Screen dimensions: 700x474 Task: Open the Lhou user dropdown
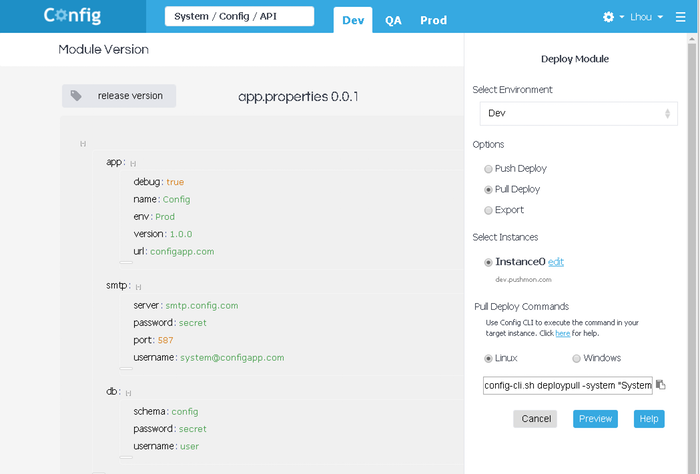tap(646, 17)
